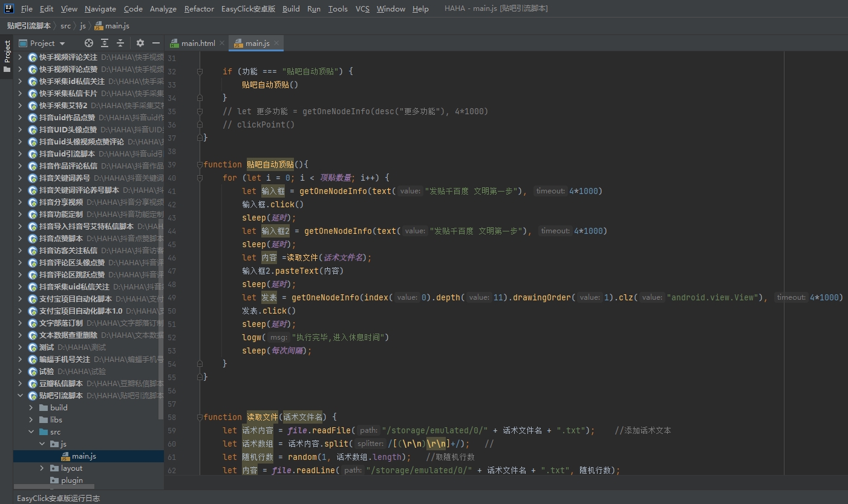The width and height of the screenshot is (848, 504).
Task: Open the Run menu
Action: (x=314, y=8)
